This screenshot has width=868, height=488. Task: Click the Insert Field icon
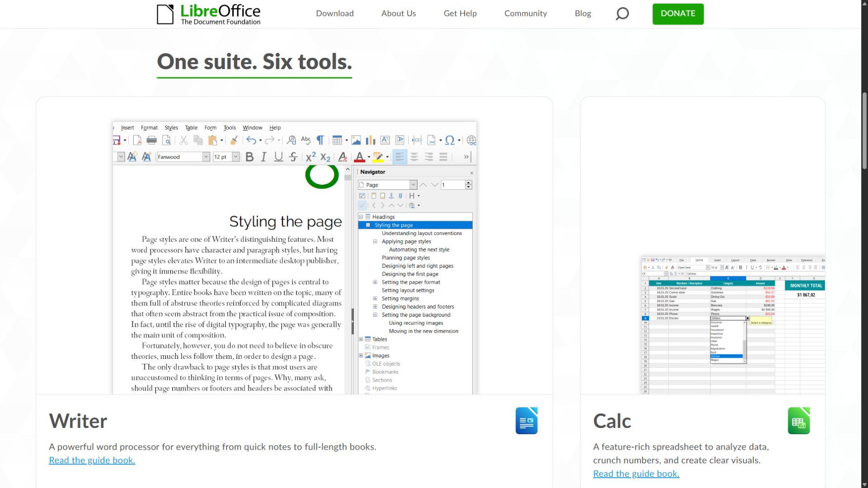[x=432, y=141]
